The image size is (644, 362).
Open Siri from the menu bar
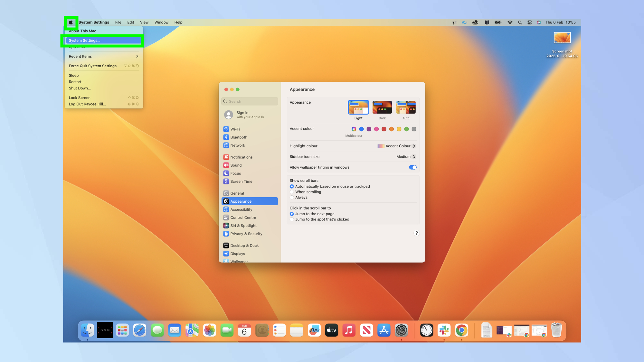[539, 22]
